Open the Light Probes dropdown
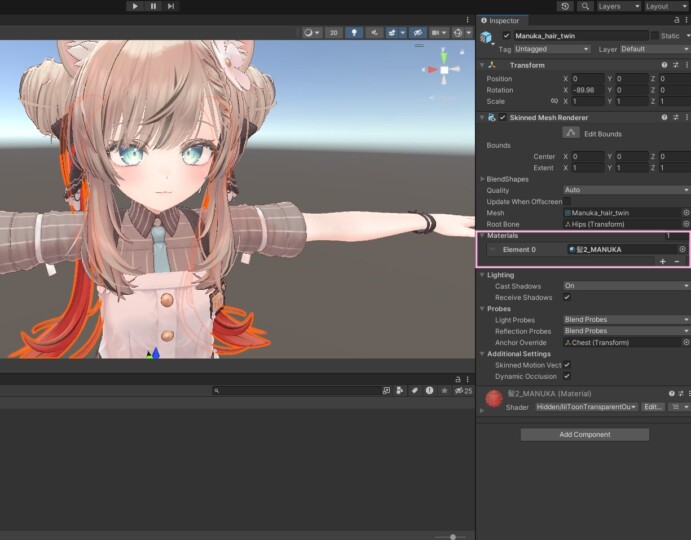Viewport: 691px width, 540px height. pos(626,320)
